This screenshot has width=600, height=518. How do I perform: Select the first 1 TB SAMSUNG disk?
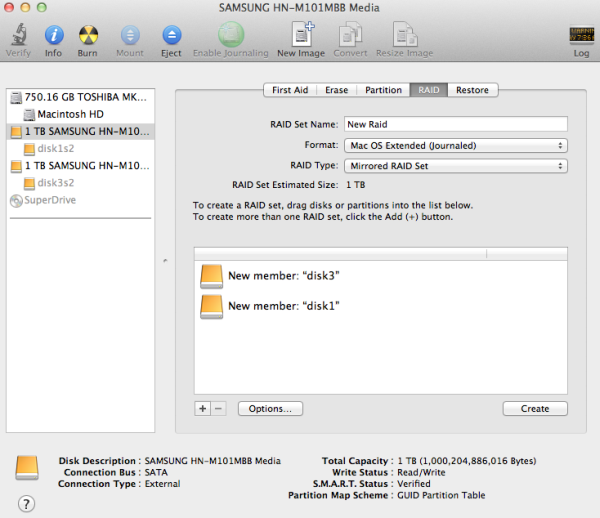[80, 132]
